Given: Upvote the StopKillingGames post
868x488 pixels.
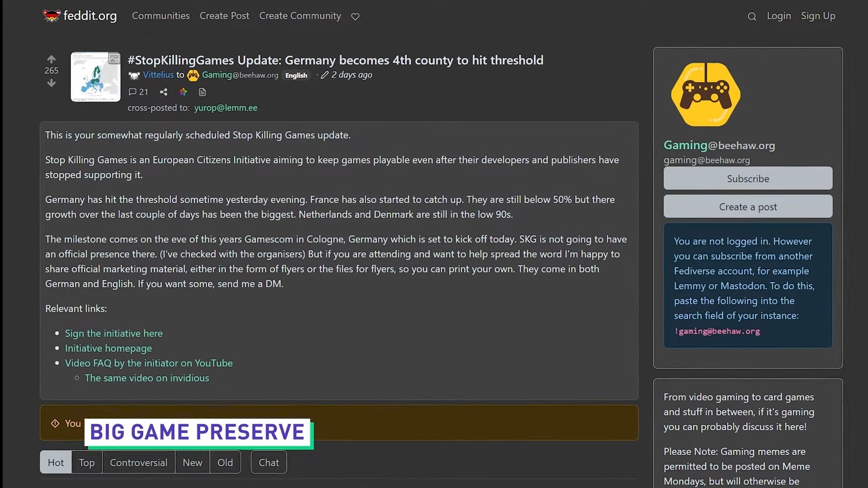Looking at the screenshot, I should tap(51, 59).
